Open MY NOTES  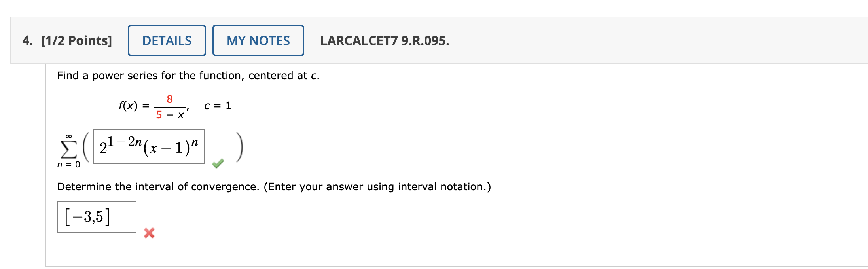pyautogui.click(x=258, y=40)
